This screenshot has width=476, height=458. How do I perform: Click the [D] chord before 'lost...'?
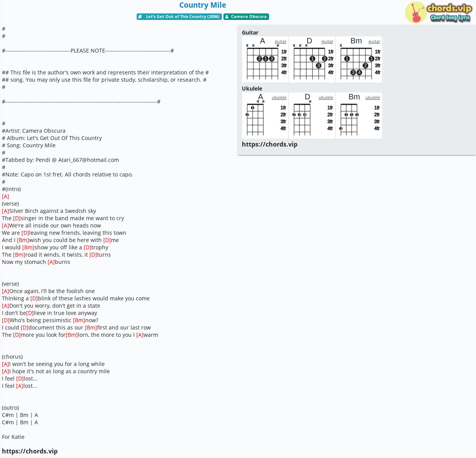(20, 379)
